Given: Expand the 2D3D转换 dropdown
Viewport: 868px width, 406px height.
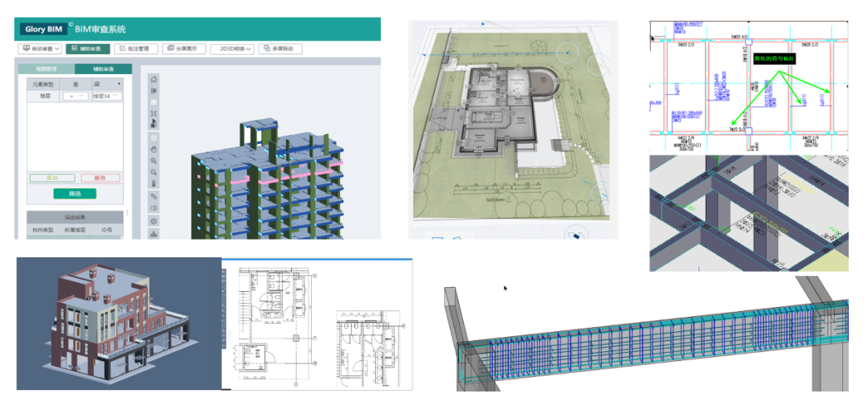Looking at the screenshot, I should [x=232, y=49].
